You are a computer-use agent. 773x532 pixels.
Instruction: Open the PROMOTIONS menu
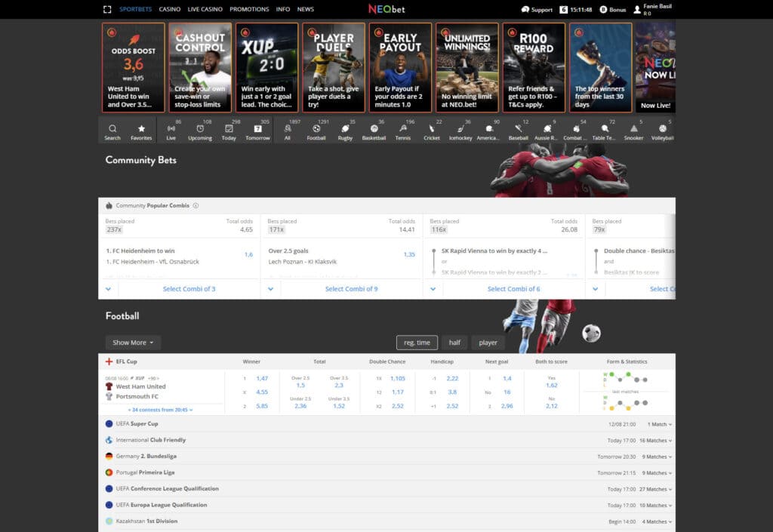coord(249,9)
